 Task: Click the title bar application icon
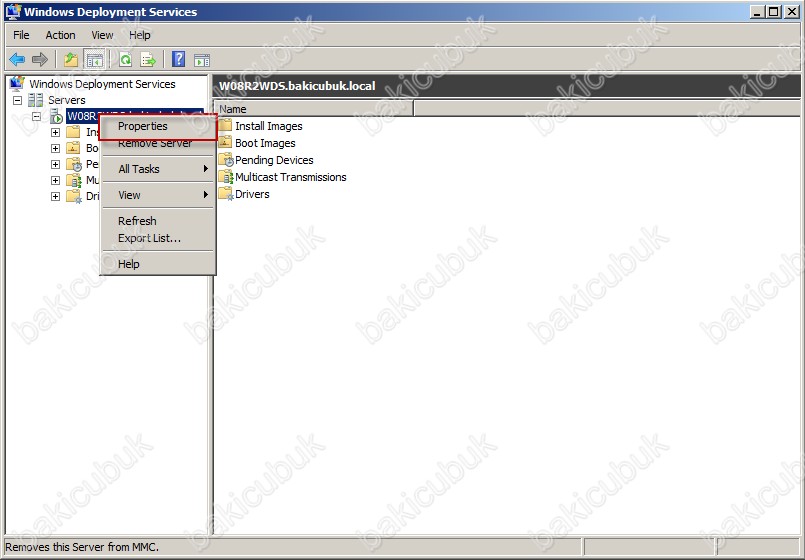tap(13, 11)
